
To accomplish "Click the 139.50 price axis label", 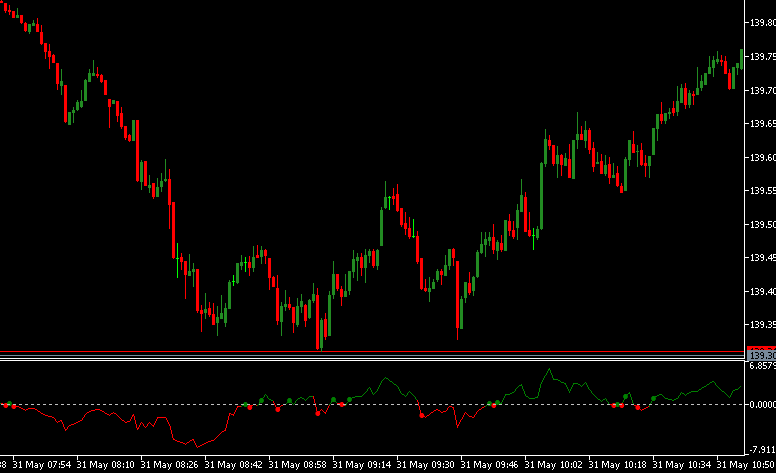I will pos(763,225).
